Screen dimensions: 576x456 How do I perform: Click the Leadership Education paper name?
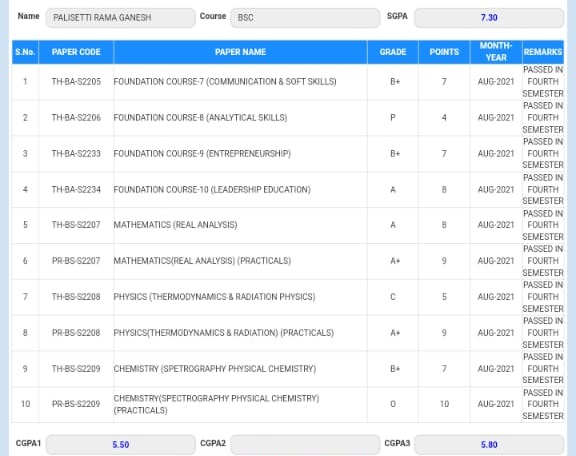coord(212,190)
